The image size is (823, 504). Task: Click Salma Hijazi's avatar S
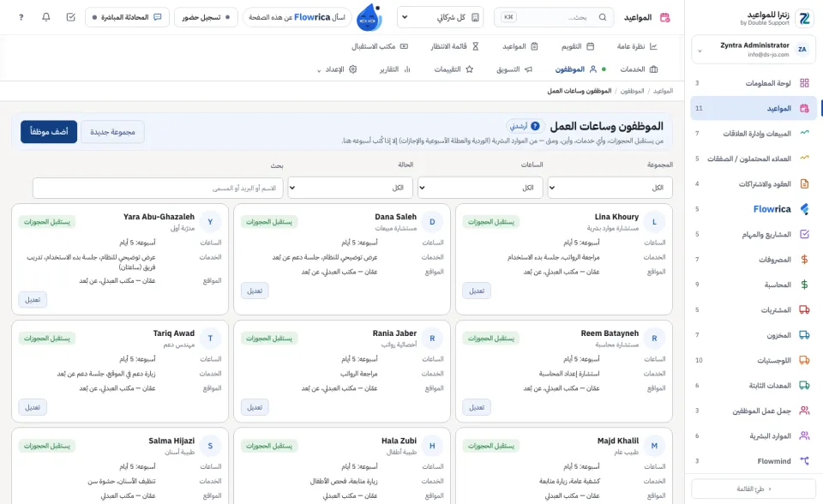click(x=210, y=447)
